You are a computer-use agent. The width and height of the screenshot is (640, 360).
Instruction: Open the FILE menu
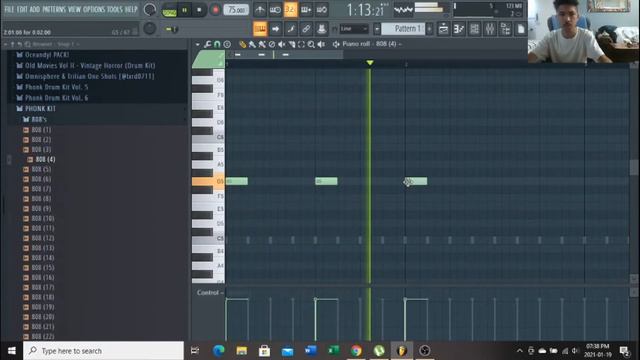click(x=9, y=9)
